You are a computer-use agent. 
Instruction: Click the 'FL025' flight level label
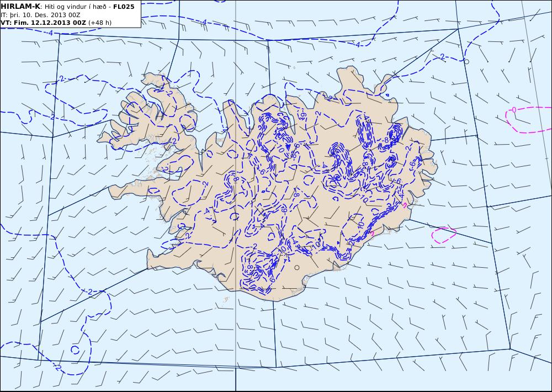[124, 6]
